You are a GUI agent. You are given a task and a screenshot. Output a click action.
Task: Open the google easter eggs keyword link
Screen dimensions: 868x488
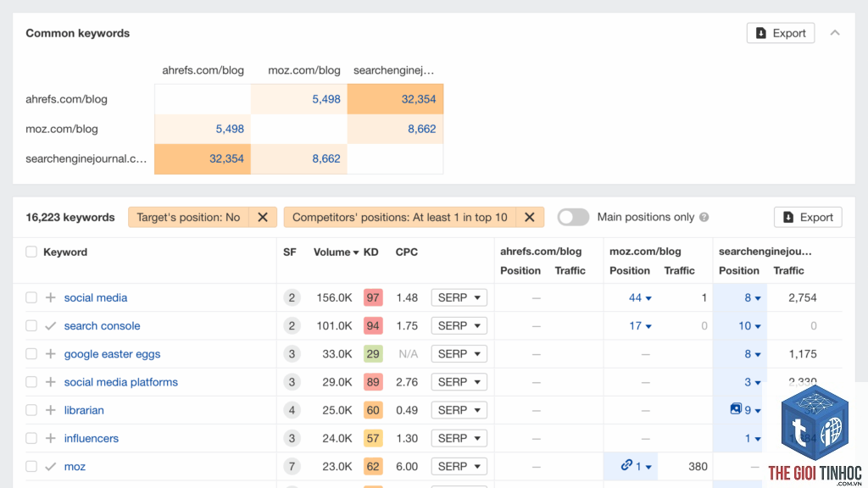coord(113,354)
